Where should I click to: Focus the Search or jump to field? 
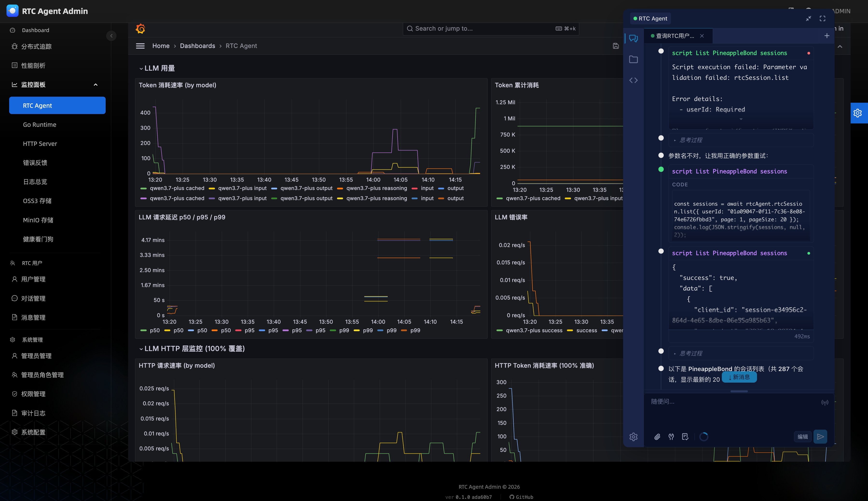point(491,28)
